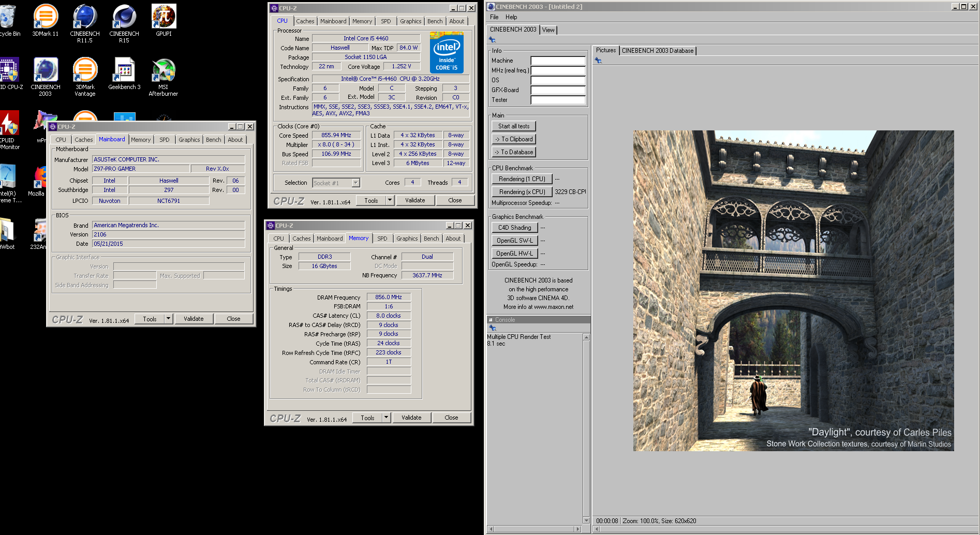Click the Console horizontal scrollbar right arrow
Image resolution: width=980 pixels, height=535 pixels.
point(578,529)
